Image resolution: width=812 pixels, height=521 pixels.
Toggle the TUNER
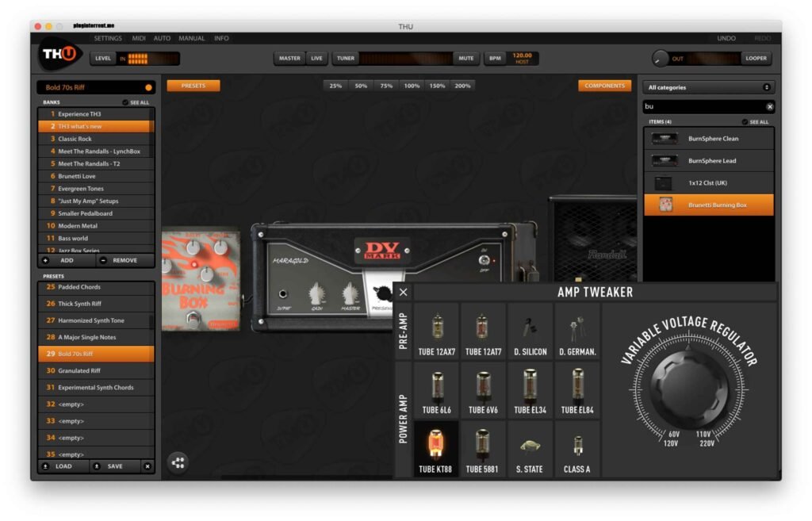point(346,59)
